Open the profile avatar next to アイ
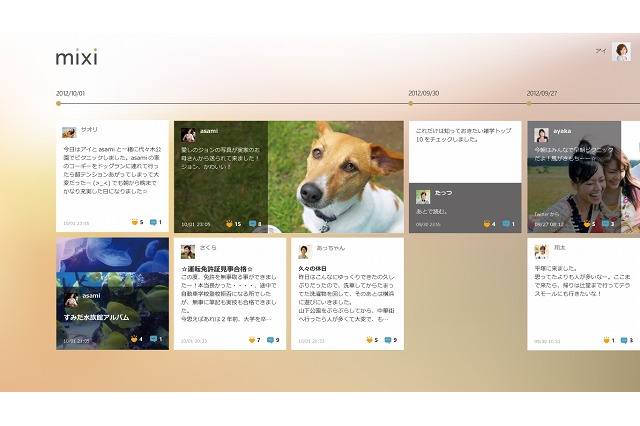This screenshot has height=426, width=640. click(621, 52)
